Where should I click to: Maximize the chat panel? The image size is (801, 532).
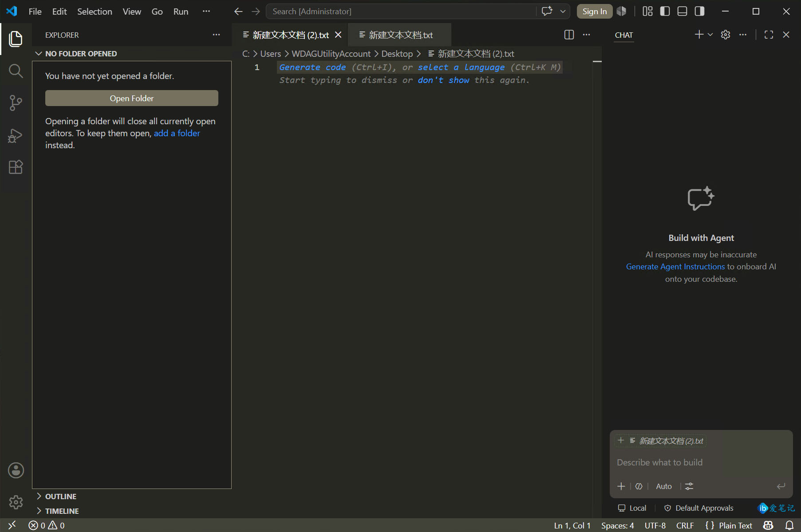coord(769,35)
